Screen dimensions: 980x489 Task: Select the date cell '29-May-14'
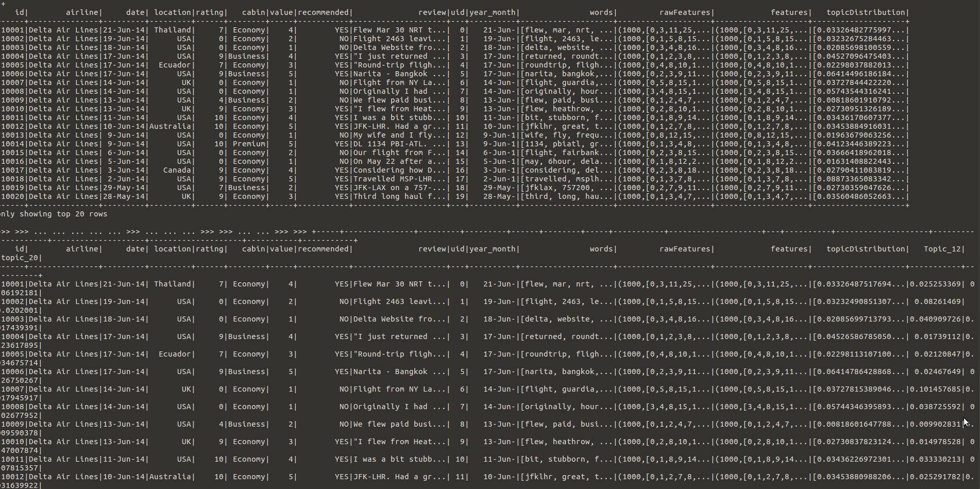124,188
